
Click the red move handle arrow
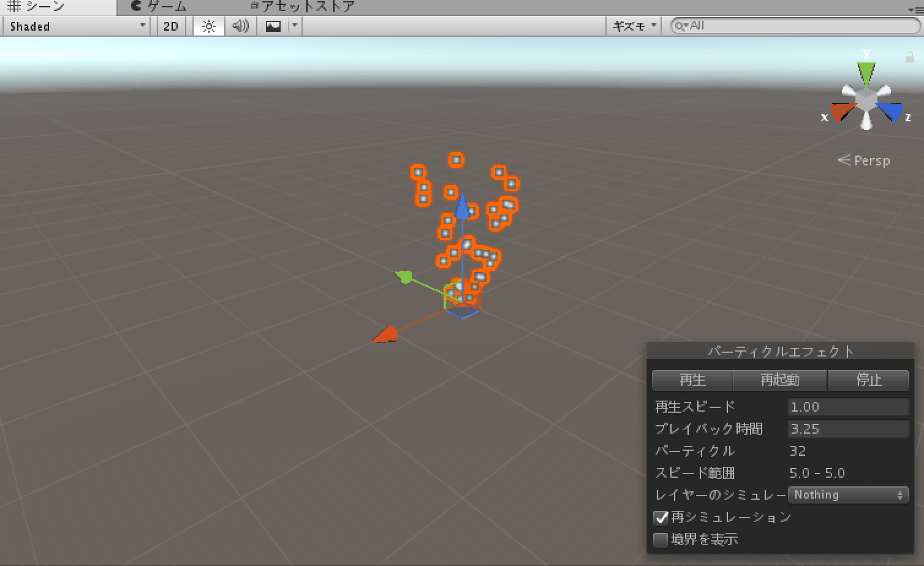click(385, 334)
